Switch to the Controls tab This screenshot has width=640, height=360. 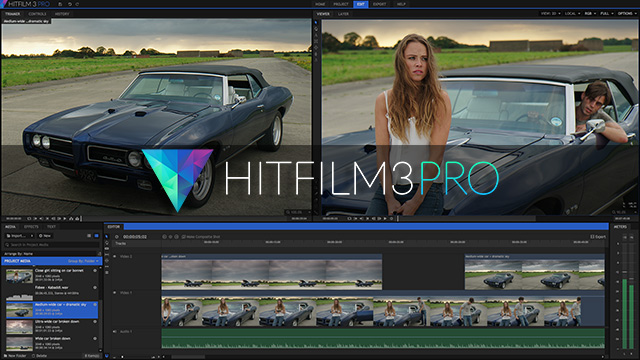37,14
